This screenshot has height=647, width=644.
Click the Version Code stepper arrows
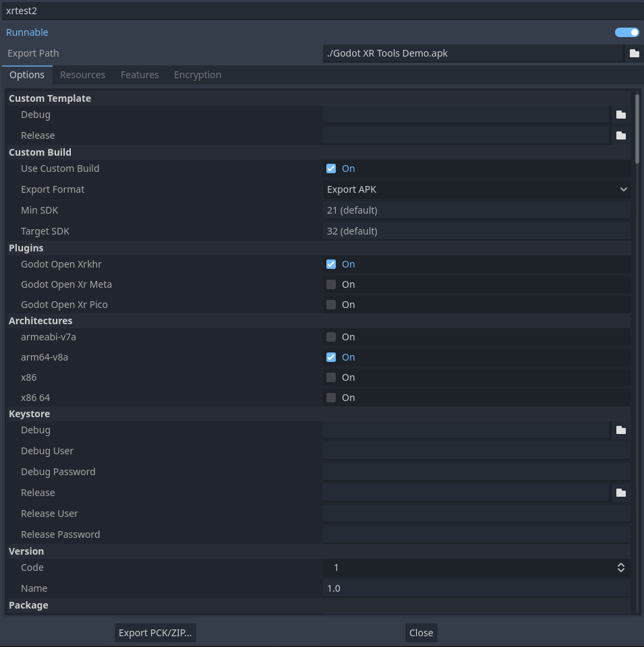pyautogui.click(x=620, y=567)
